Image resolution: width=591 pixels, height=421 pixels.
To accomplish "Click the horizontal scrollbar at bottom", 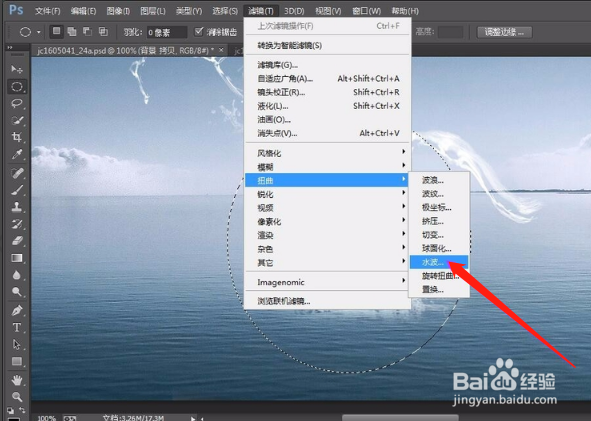I will click(x=400, y=418).
